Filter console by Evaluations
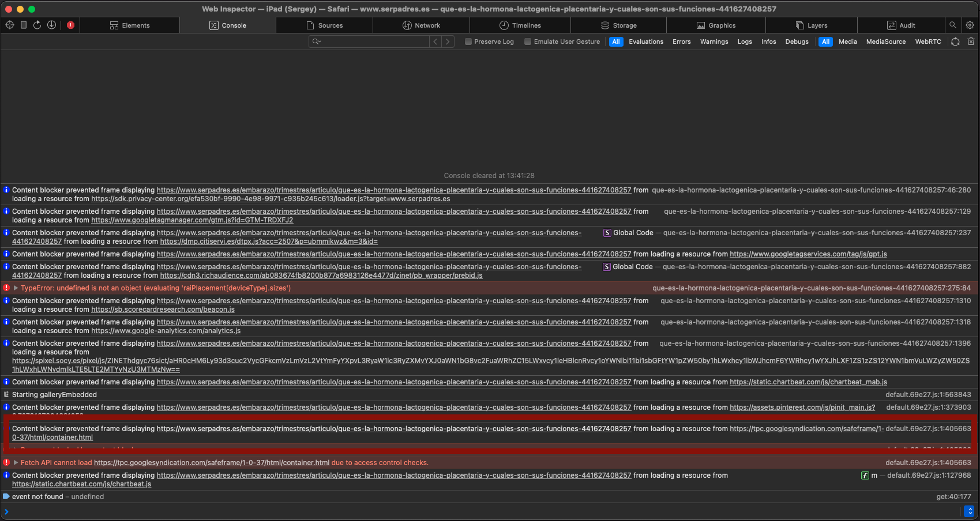This screenshot has width=980, height=521. point(646,41)
